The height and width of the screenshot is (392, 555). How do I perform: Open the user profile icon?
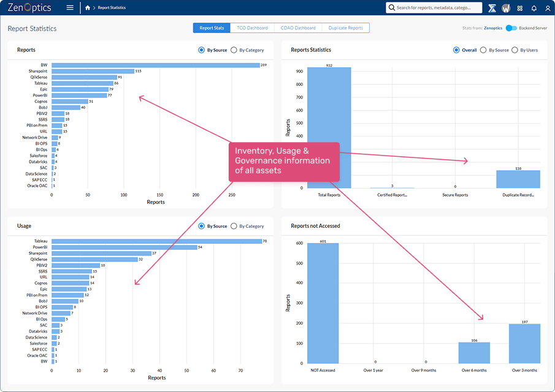tap(546, 8)
